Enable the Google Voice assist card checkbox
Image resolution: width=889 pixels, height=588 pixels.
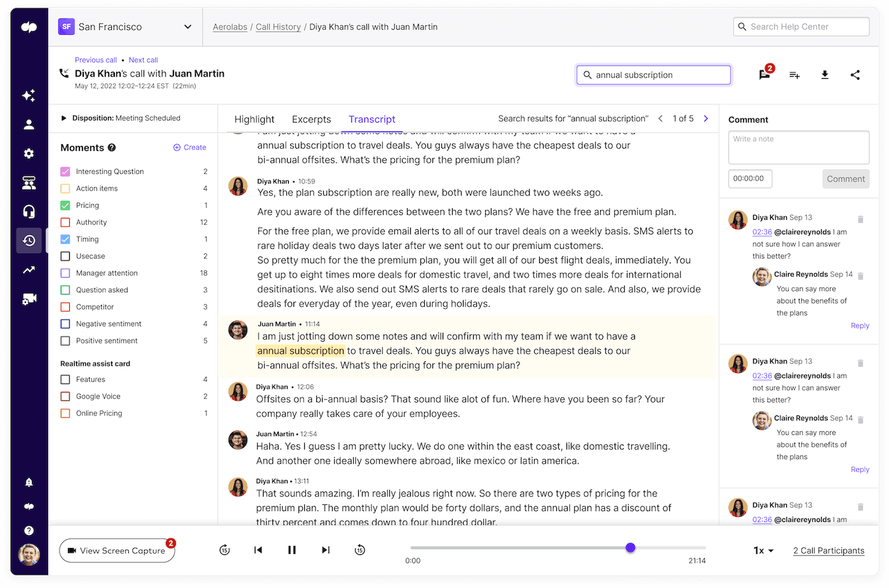click(x=65, y=396)
